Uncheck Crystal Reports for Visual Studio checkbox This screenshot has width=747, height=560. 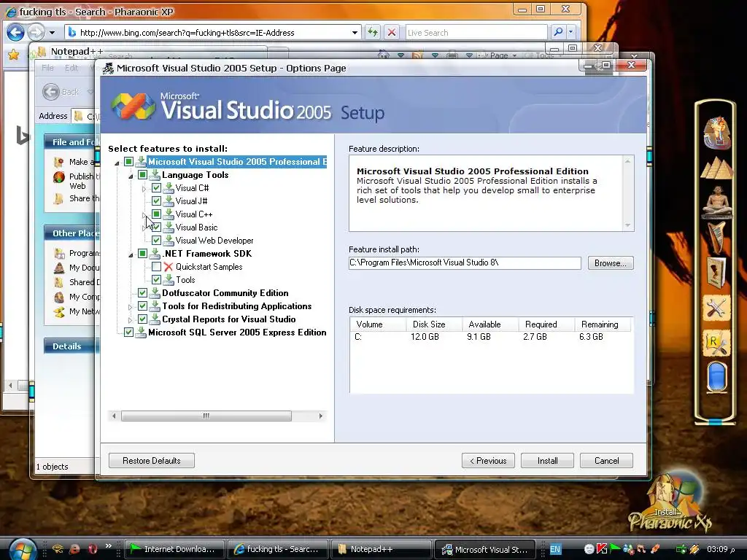pyautogui.click(x=142, y=319)
